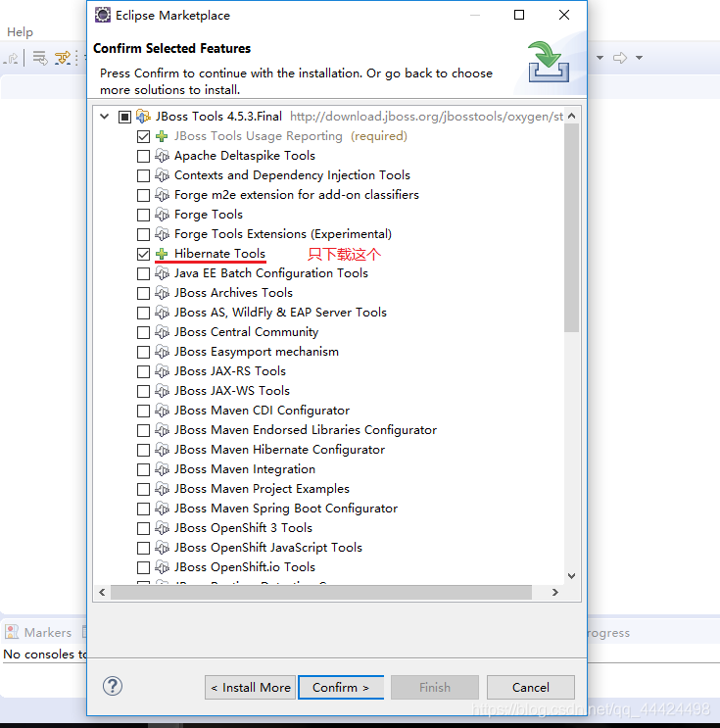Screen dimensions: 720x728
Task: Maximize the Eclipse Marketplace dialog
Action: coord(519,15)
